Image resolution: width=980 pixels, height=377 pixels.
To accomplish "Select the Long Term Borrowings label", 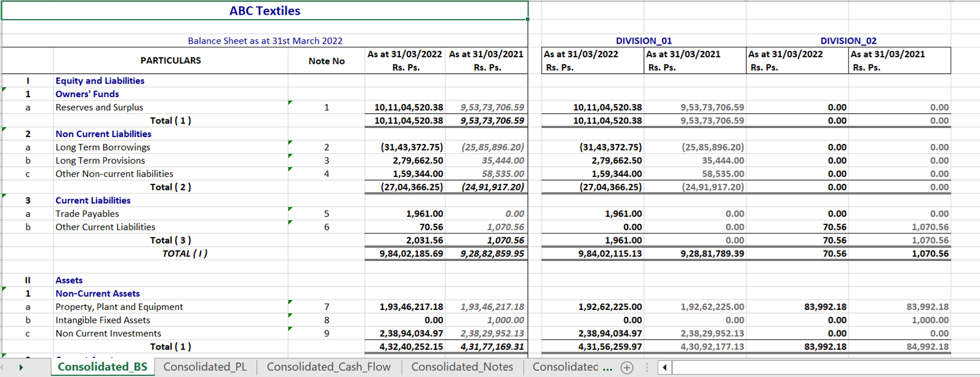I will coord(103,147).
